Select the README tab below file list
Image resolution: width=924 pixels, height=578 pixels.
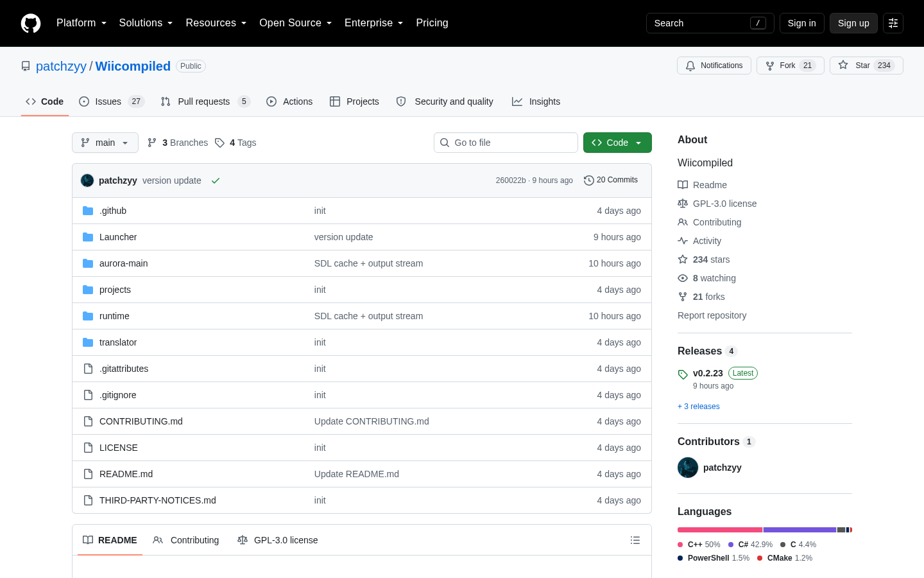[110, 540]
